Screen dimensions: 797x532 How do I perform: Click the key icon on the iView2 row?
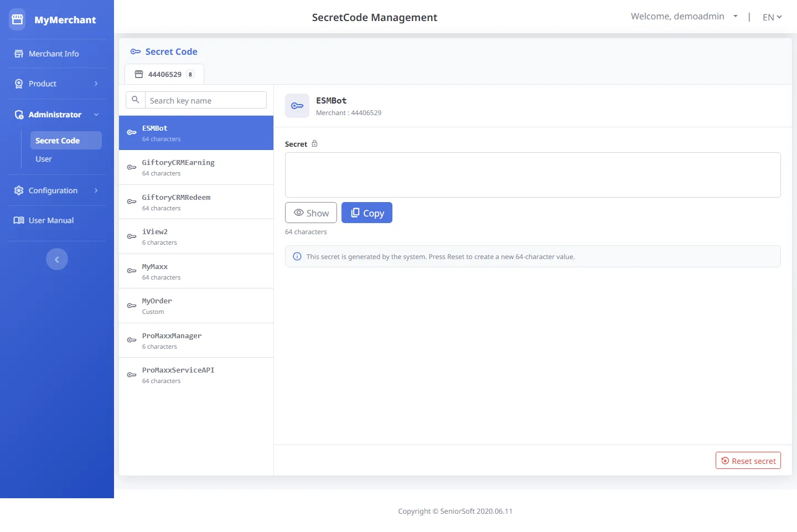point(132,236)
